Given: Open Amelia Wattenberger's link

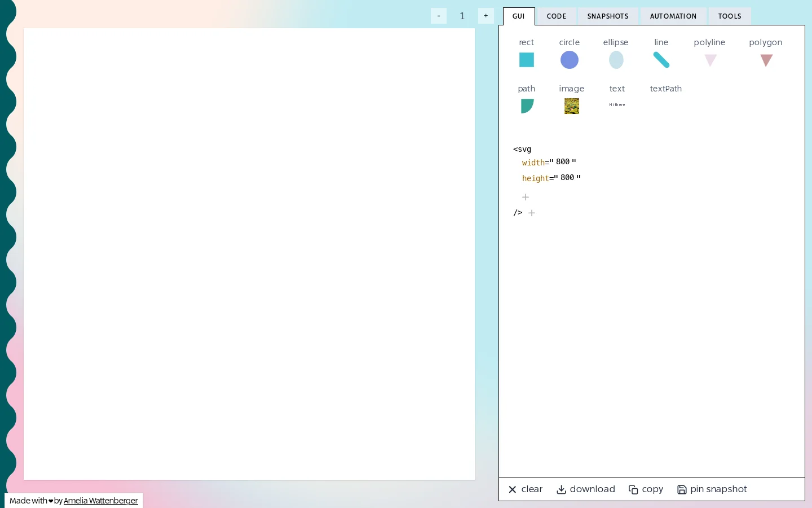Looking at the screenshot, I should coord(101,501).
